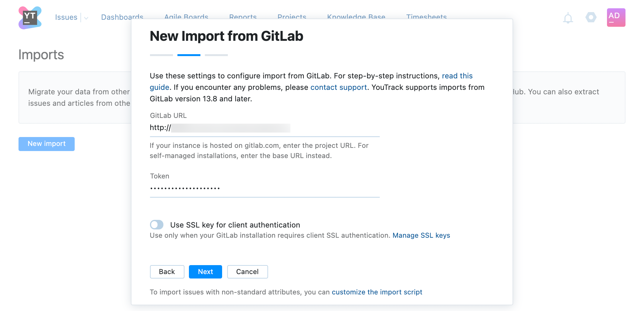The image size is (644, 311).
Task: Go to the Projects page
Action: (x=292, y=17)
